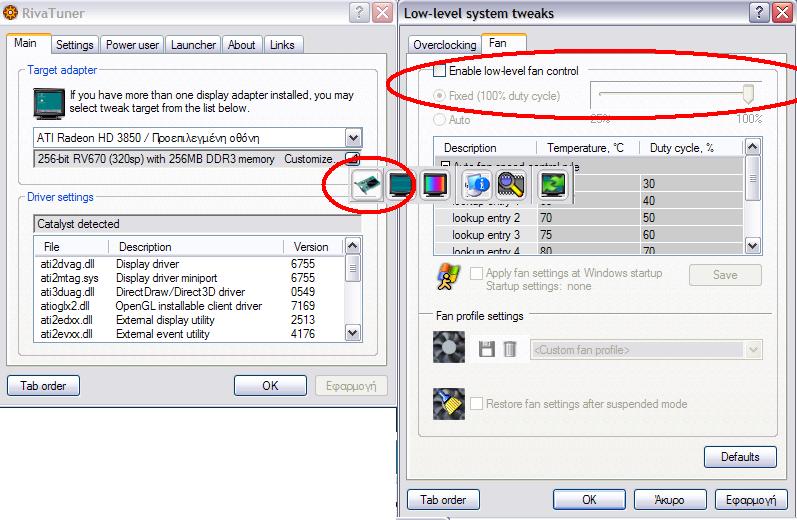Image resolution: width=797 pixels, height=520 pixels.
Task: Delete fan profile with trash icon
Action: point(510,349)
